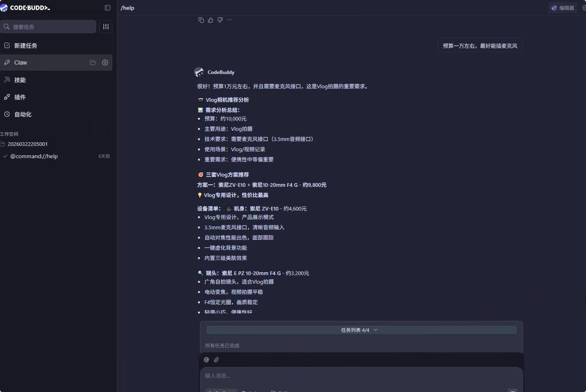Focus the 搜索任务 search field

48,27
